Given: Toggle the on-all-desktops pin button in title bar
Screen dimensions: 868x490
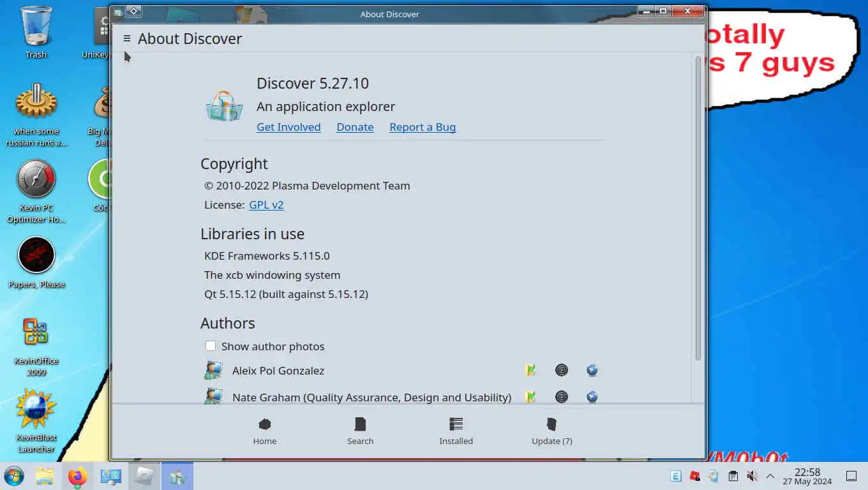Looking at the screenshot, I should [x=134, y=11].
